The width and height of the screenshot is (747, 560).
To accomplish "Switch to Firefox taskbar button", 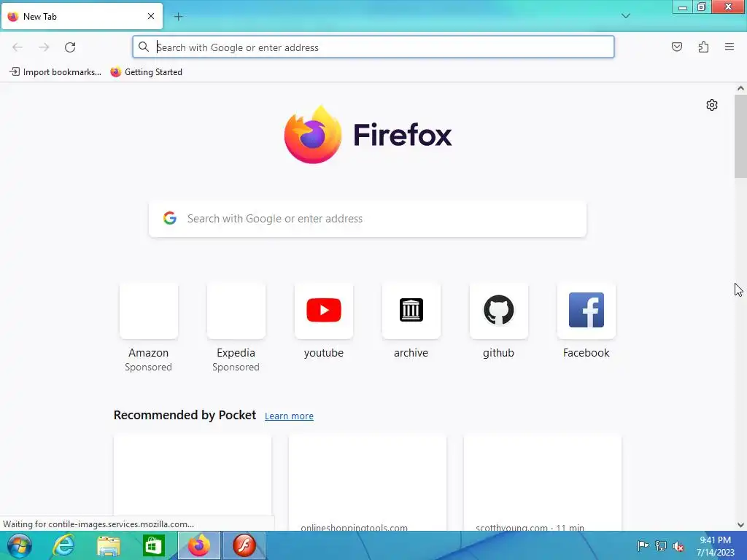I will click(199, 545).
